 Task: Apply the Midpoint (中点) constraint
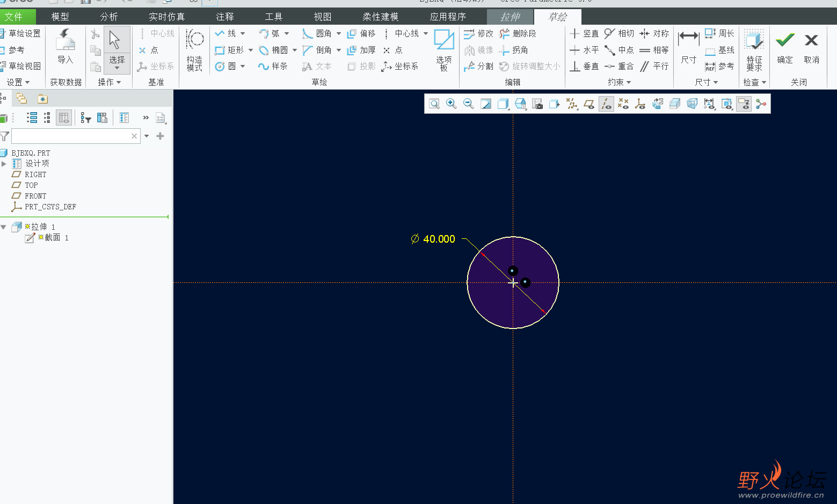(619, 50)
